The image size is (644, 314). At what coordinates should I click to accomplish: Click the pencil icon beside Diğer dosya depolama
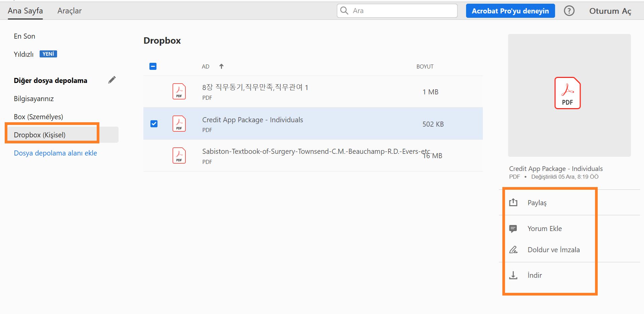[x=112, y=80]
